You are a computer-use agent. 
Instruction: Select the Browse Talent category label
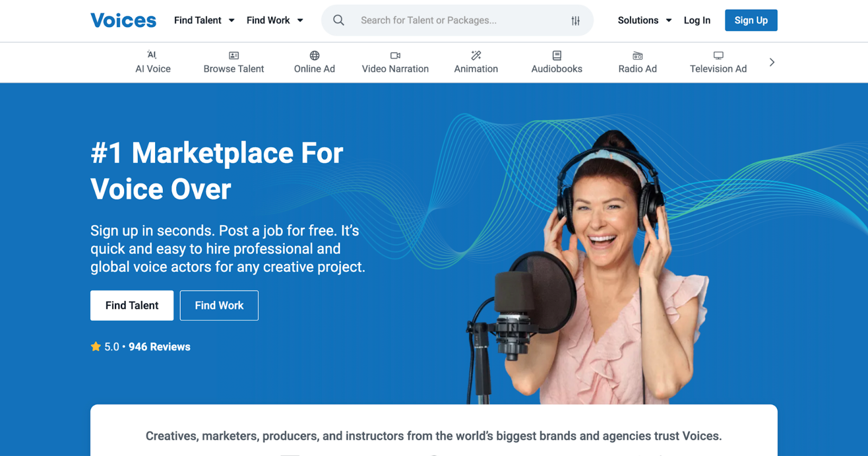234,69
